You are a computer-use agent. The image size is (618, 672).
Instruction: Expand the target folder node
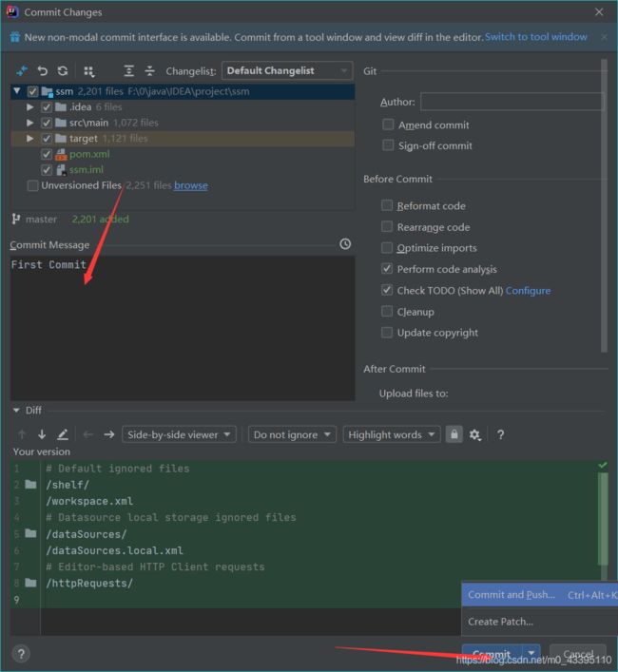point(30,139)
